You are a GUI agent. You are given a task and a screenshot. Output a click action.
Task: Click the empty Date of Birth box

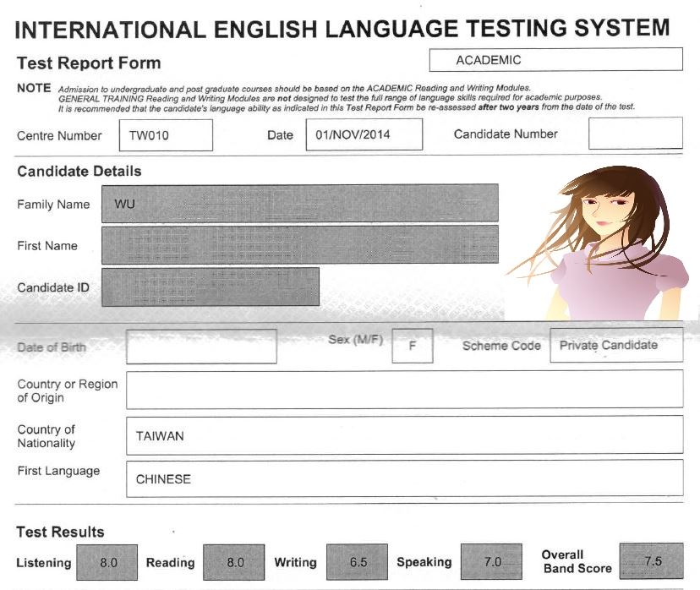[201, 347]
